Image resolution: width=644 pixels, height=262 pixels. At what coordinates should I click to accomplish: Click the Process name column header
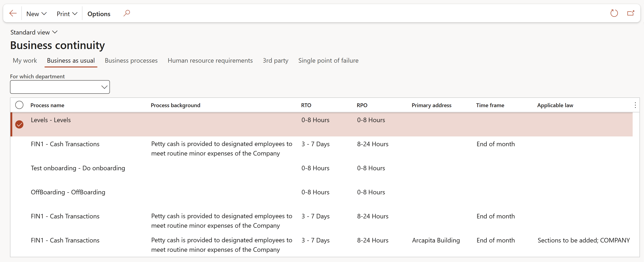click(x=47, y=105)
